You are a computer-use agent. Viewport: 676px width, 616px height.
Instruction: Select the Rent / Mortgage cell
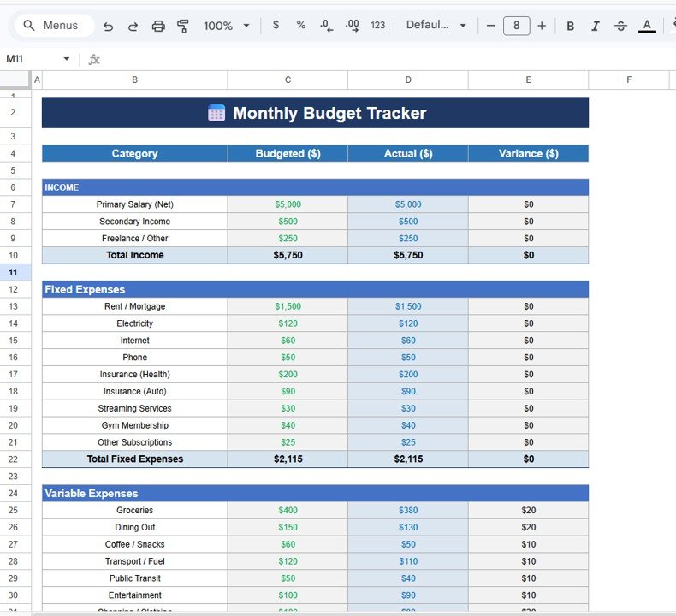pyautogui.click(x=135, y=306)
